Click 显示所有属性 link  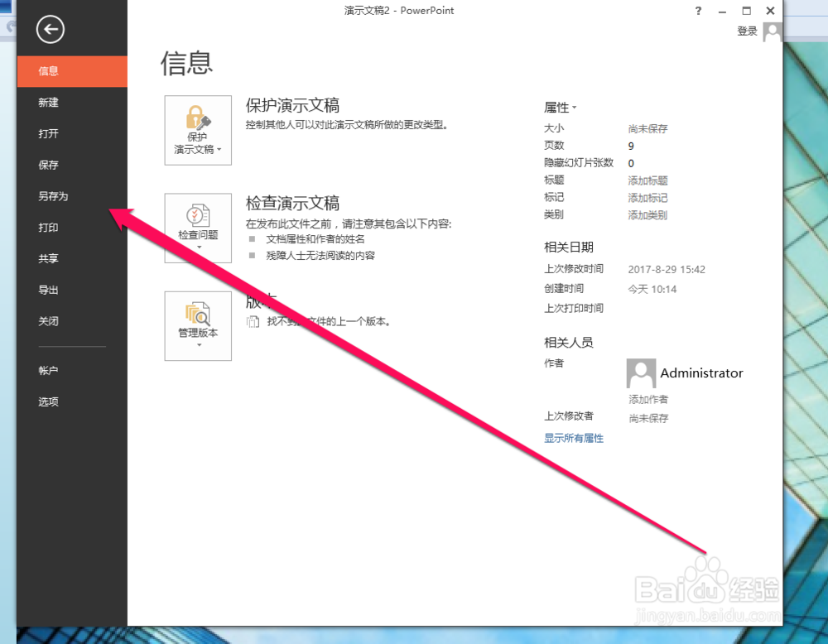[x=574, y=438]
